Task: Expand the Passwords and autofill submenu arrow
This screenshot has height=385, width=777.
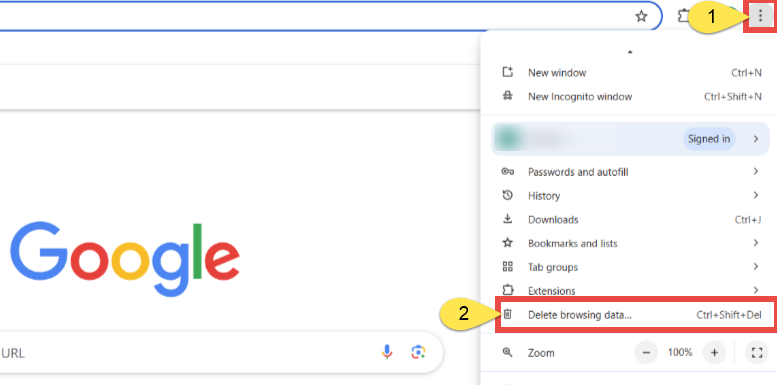Action: coord(756,171)
